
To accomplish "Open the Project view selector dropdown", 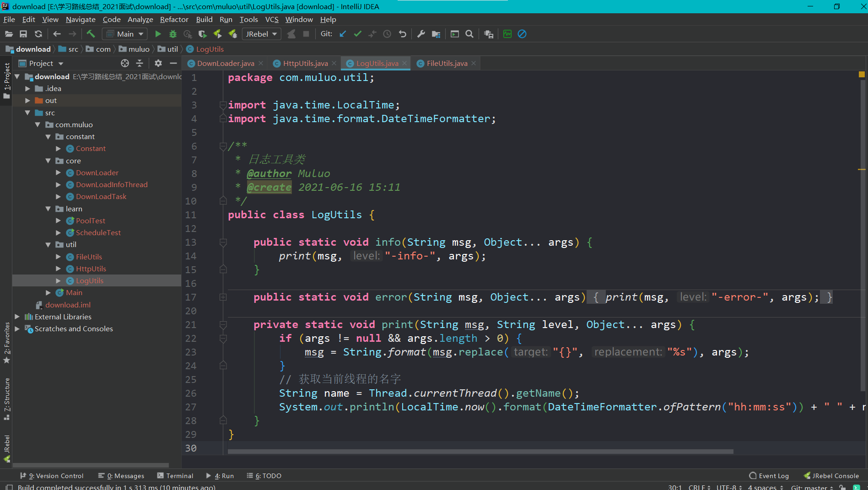I will coord(41,63).
